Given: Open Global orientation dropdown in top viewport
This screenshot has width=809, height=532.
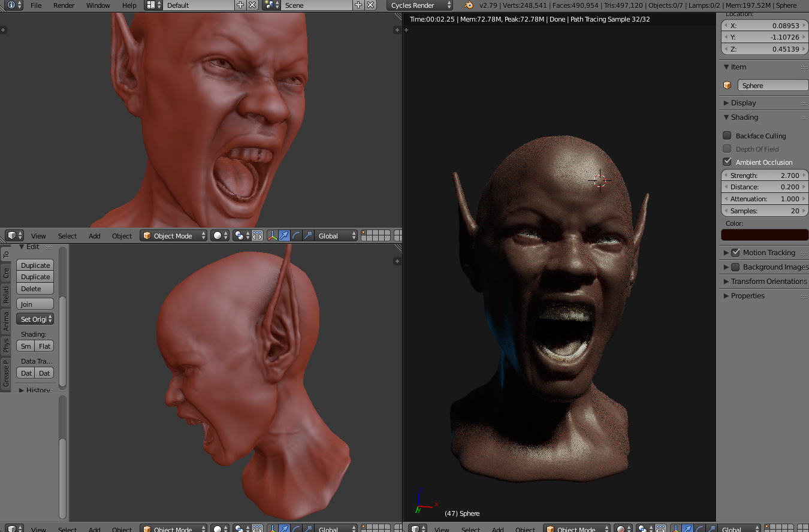Looking at the screenshot, I should 336,235.
